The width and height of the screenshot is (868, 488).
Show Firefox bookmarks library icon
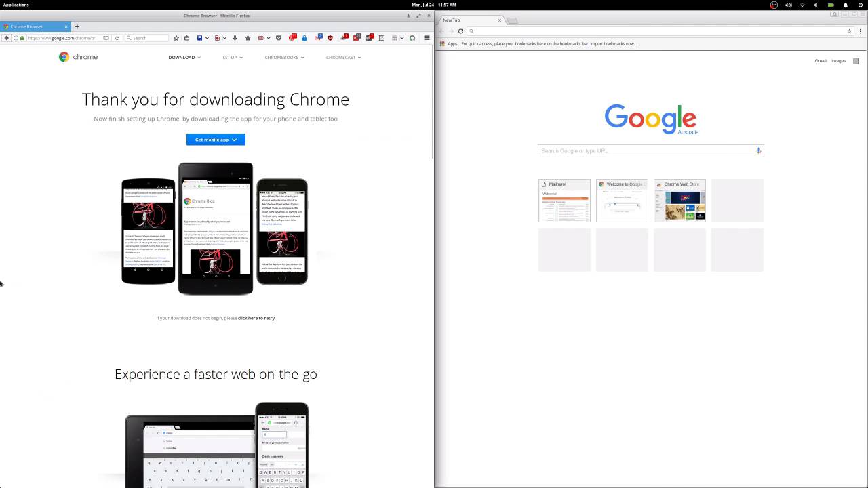(x=186, y=38)
